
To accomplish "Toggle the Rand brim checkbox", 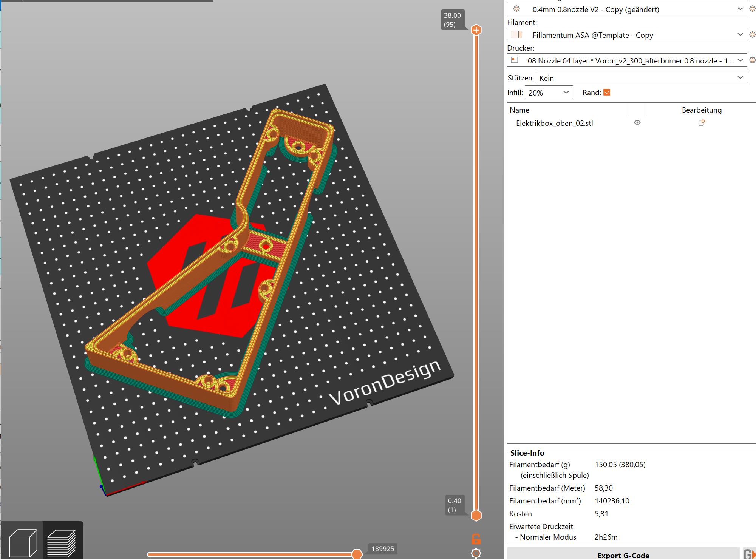I will coord(607,92).
